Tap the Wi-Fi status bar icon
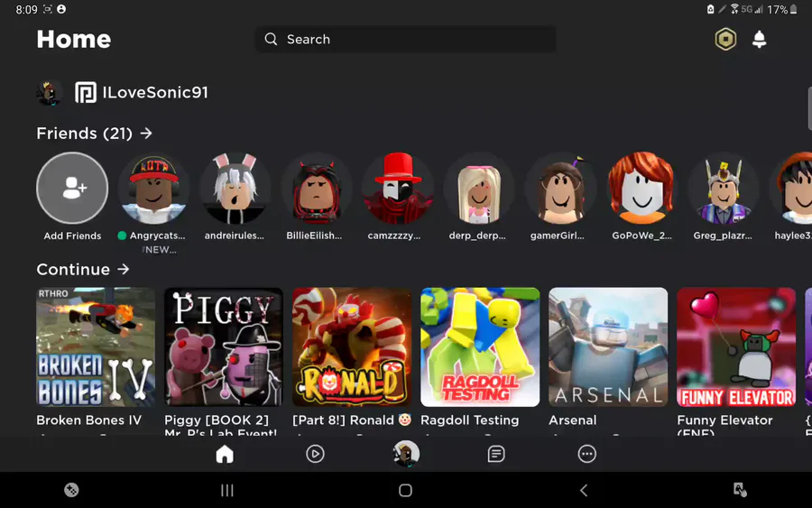Image resolution: width=812 pixels, height=508 pixels. pyautogui.click(x=734, y=9)
